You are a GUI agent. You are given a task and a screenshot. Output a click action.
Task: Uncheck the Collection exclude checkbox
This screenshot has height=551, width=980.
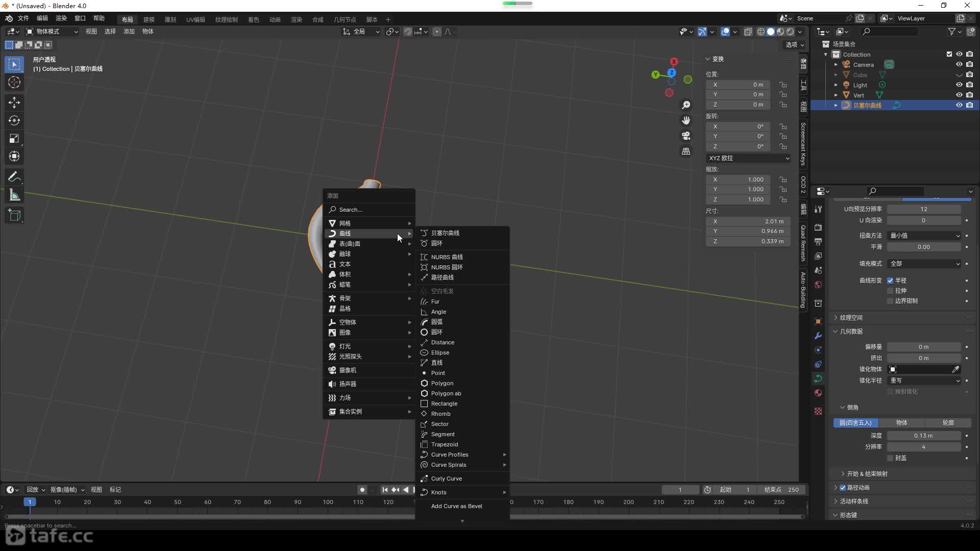pos(949,54)
